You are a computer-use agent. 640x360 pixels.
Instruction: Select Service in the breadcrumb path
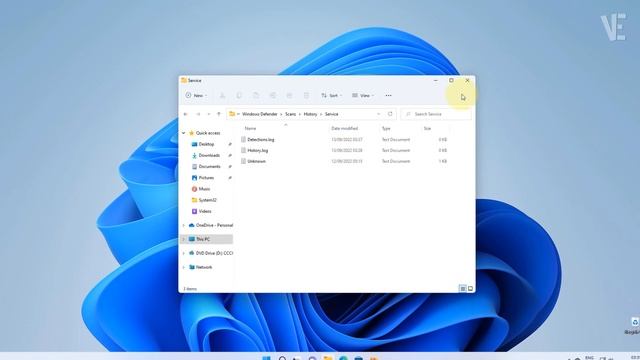coord(331,114)
